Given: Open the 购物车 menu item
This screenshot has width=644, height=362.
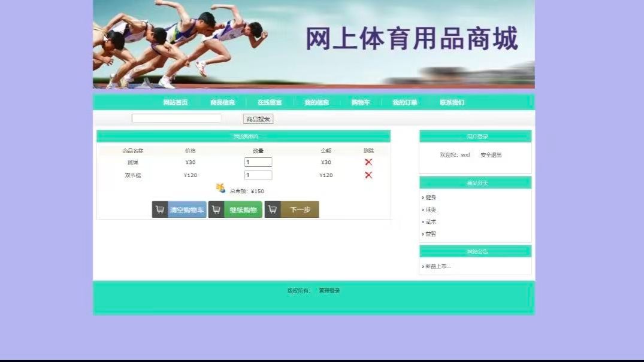Looking at the screenshot, I should (x=362, y=102).
